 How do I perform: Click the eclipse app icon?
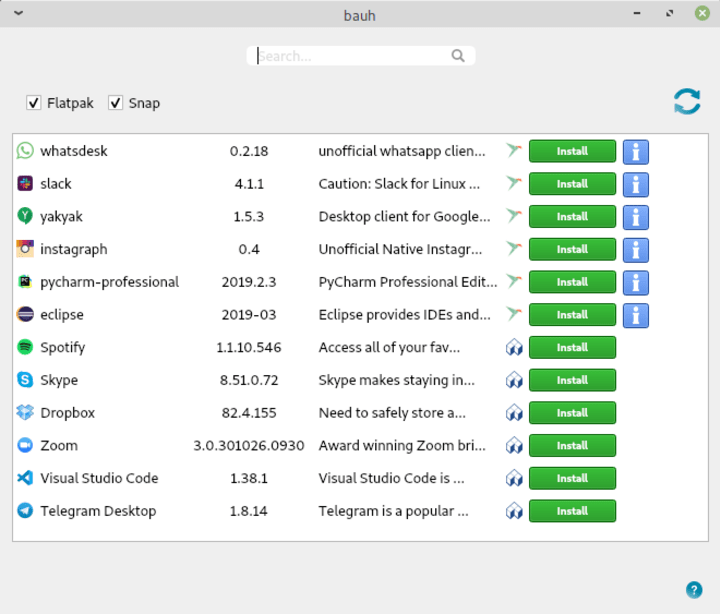(25, 314)
